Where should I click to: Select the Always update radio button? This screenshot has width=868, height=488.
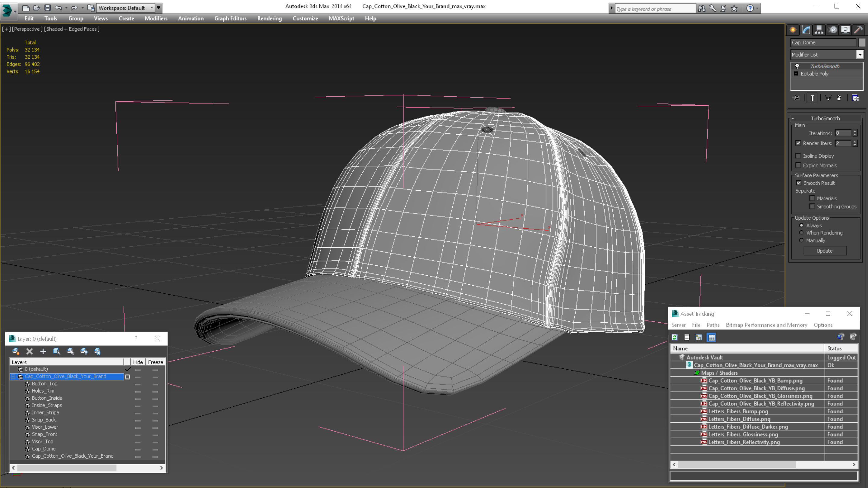pos(802,225)
